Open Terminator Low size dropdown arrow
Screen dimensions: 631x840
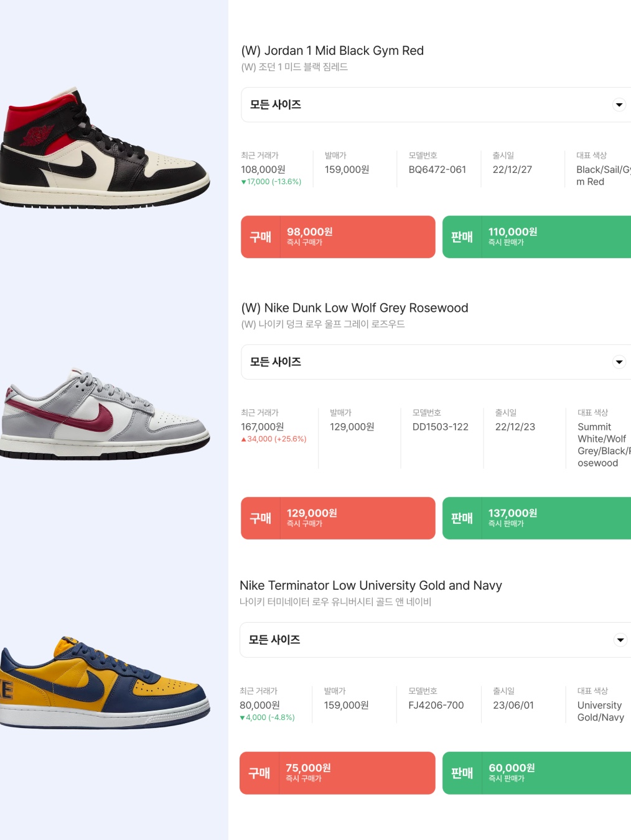pyautogui.click(x=620, y=640)
